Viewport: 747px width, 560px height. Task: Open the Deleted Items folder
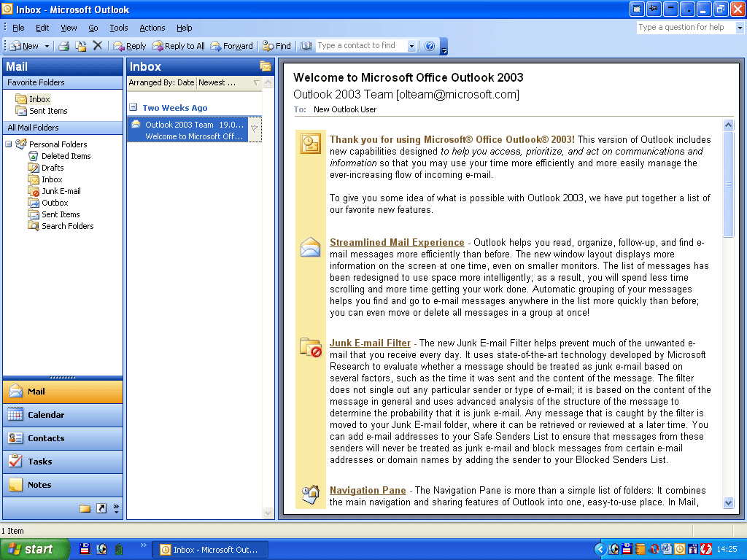click(60, 156)
